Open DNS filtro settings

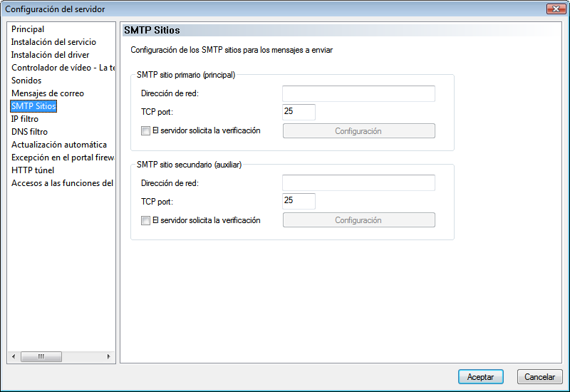pos(30,132)
